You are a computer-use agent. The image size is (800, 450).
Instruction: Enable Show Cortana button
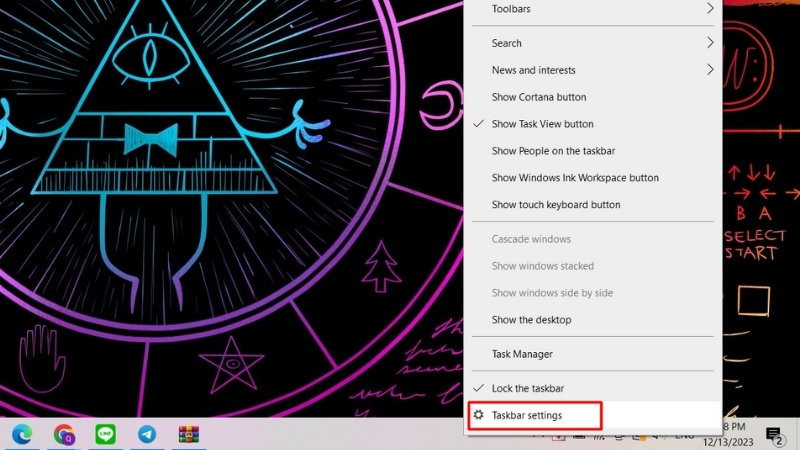[593, 97]
